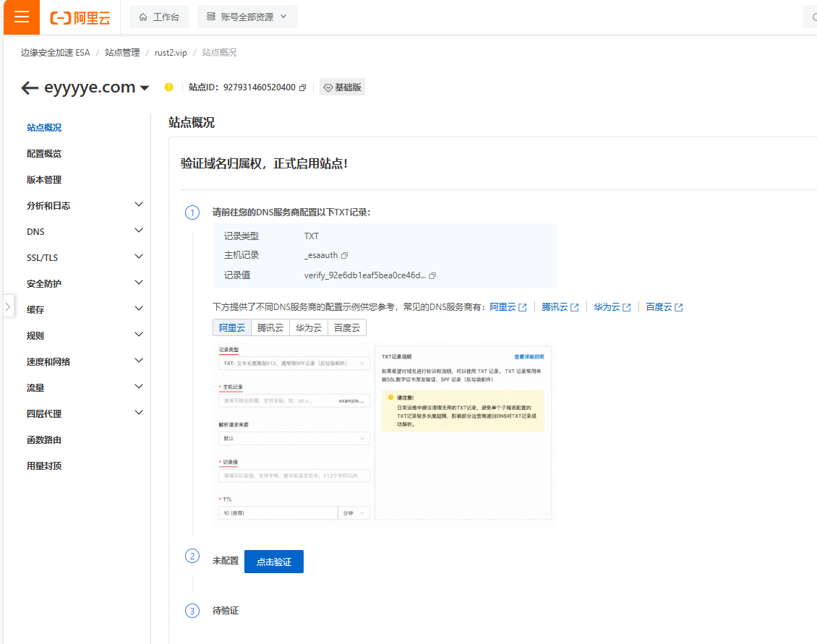Open 函数路由 in the sidebar
The height and width of the screenshot is (644, 817).
(x=44, y=439)
